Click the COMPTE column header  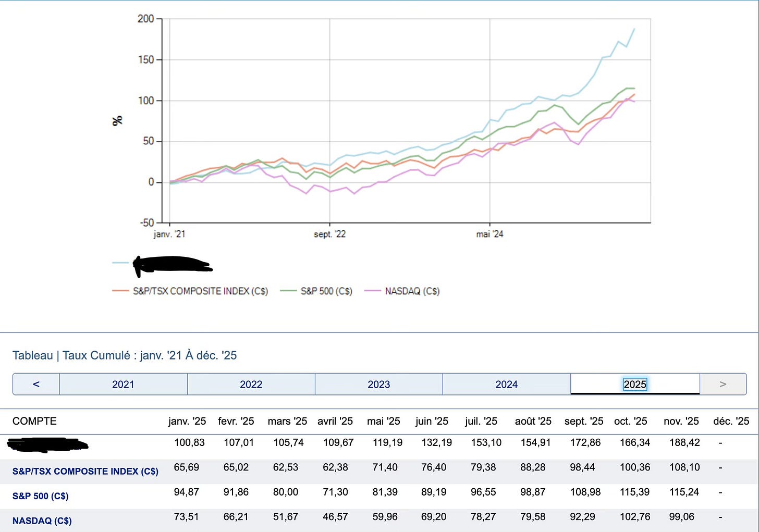pos(34,421)
